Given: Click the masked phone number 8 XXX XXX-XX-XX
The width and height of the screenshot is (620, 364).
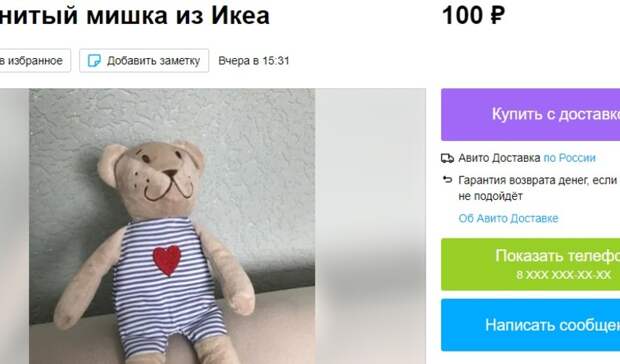Looking at the screenshot, I should [563, 274].
